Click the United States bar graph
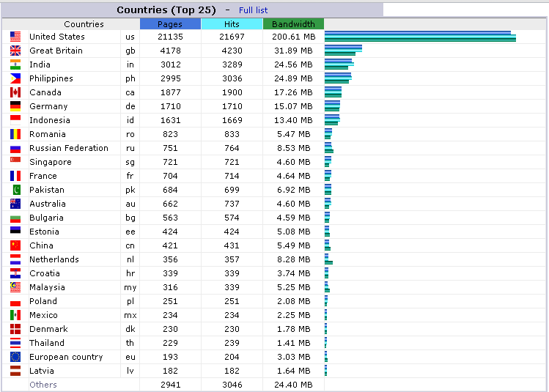Image resolution: width=549 pixels, height=392 pixels. pos(420,37)
